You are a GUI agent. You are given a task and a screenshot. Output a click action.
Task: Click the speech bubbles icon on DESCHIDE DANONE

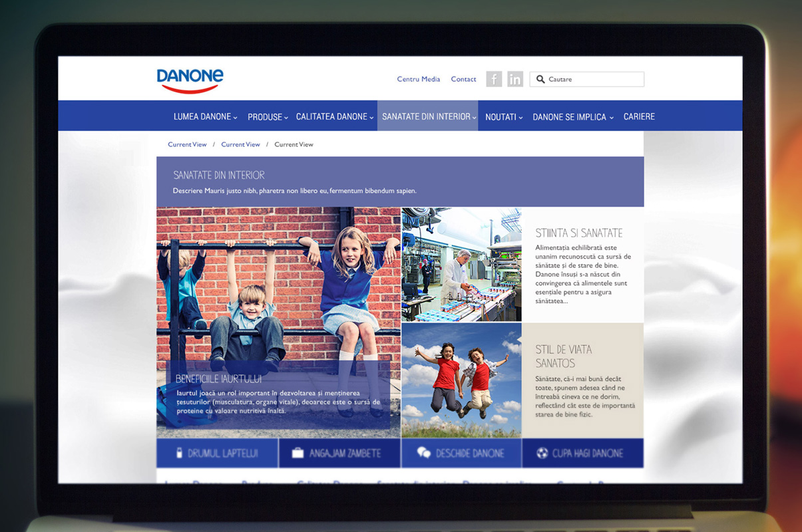pyautogui.click(x=425, y=452)
